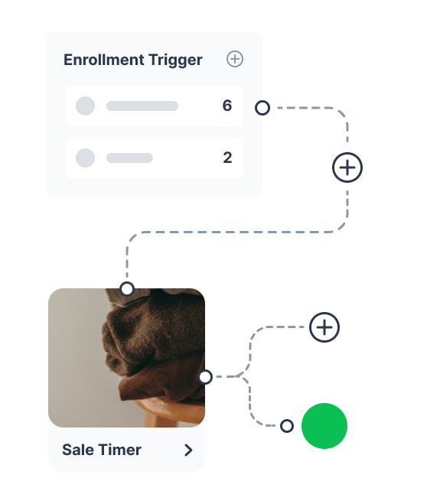Click the Enrollment Trigger heading
This screenshot has height=504, width=427.
(x=133, y=60)
